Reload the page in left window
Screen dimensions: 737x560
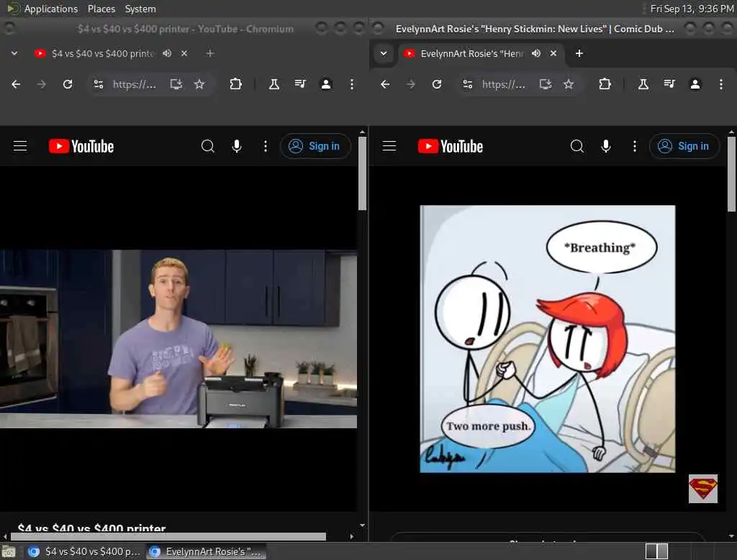point(68,84)
